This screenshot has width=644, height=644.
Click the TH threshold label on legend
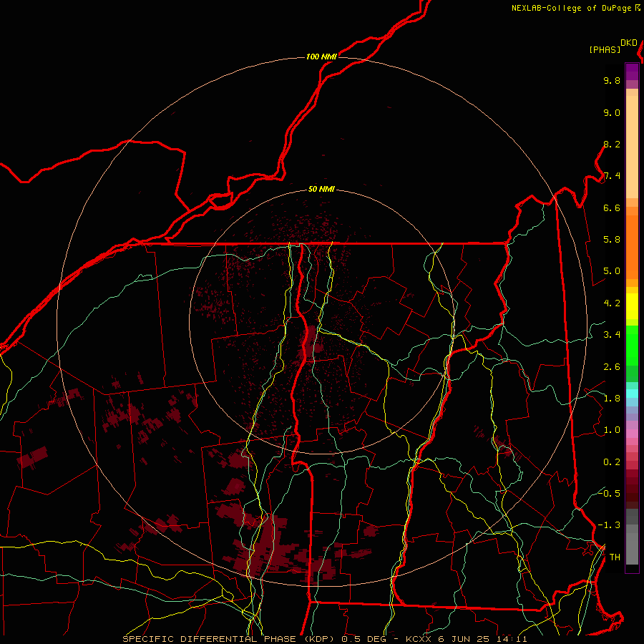click(x=615, y=557)
